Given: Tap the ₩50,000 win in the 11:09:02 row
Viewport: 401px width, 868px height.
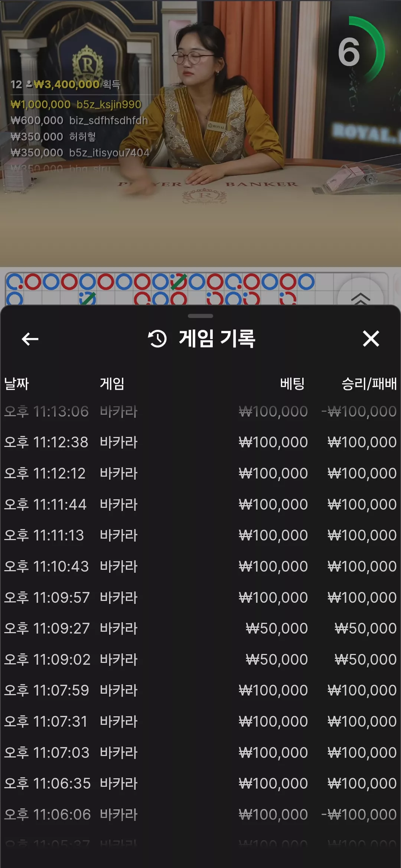Looking at the screenshot, I should tap(366, 660).
